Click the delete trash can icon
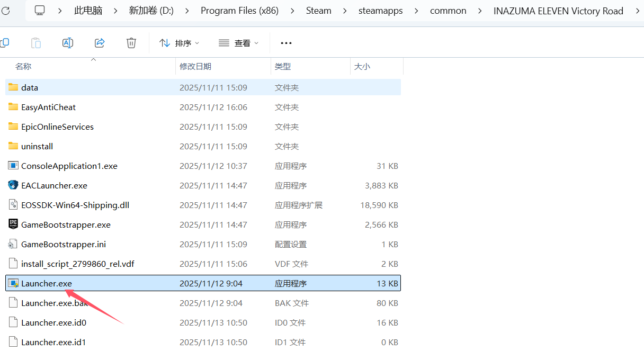 point(131,43)
